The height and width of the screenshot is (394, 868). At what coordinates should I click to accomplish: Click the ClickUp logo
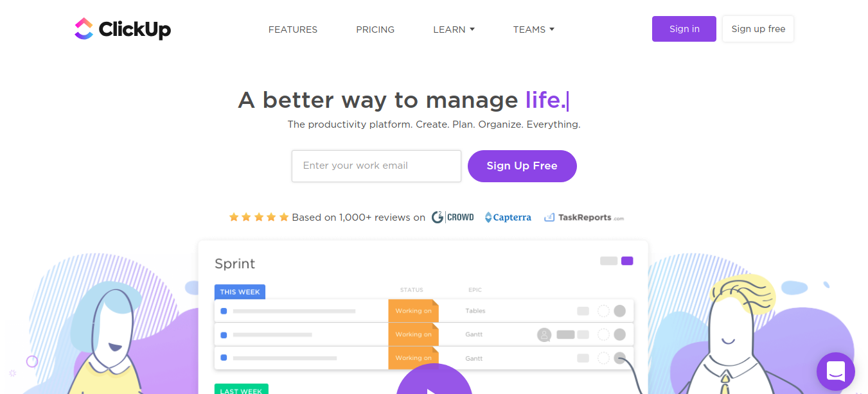(123, 29)
